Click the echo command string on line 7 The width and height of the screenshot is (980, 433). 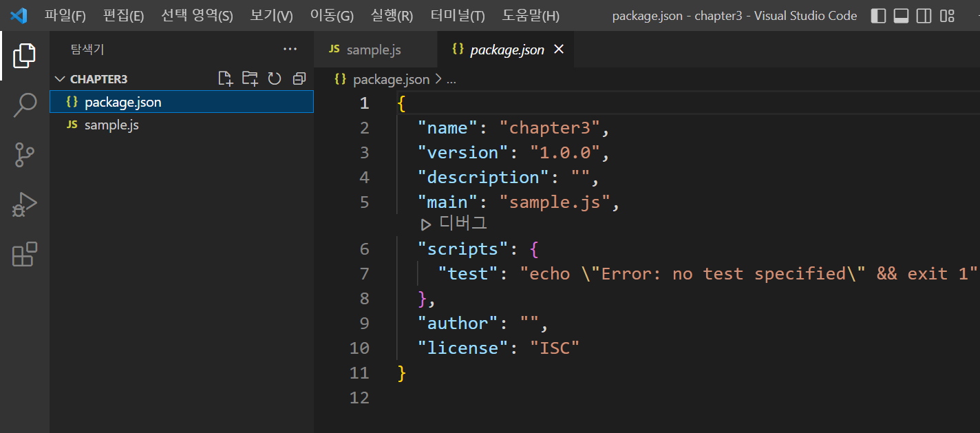click(x=749, y=273)
